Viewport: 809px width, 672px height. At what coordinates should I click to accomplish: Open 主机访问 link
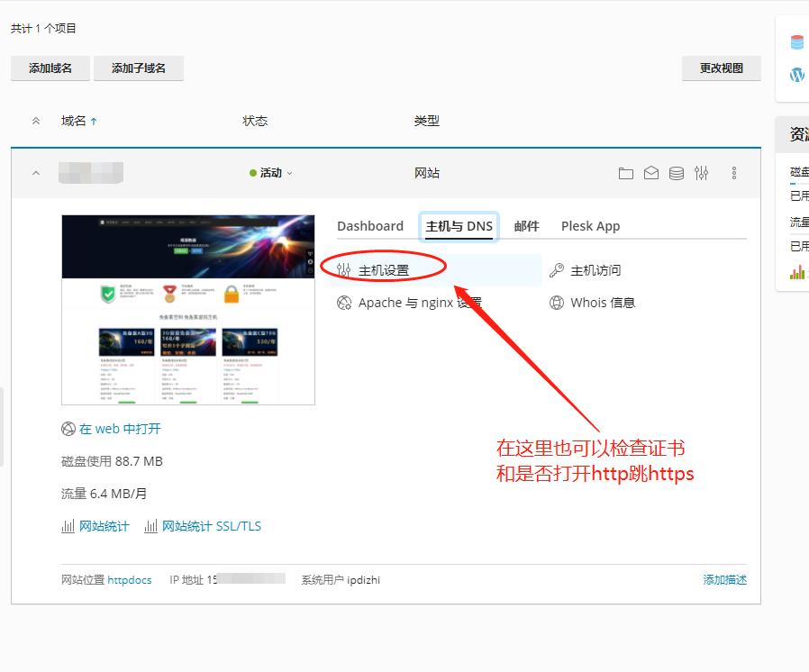coord(595,270)
